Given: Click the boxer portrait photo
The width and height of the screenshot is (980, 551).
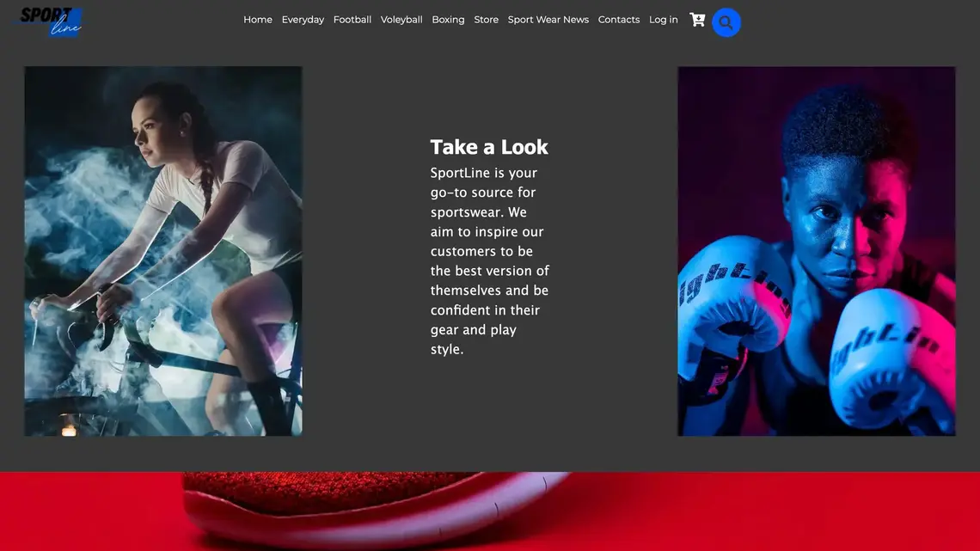Looking at the screenshot, I should 817,251.
